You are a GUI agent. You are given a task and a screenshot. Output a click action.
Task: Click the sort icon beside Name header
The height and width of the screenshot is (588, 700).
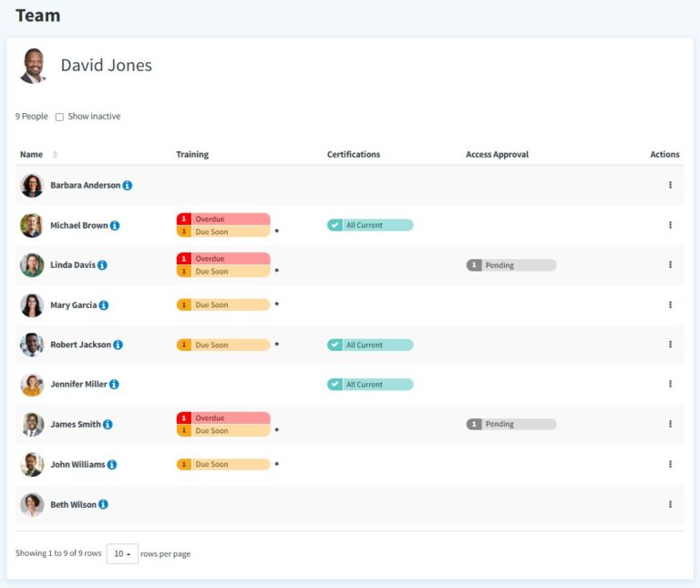(x=55, y=155)
